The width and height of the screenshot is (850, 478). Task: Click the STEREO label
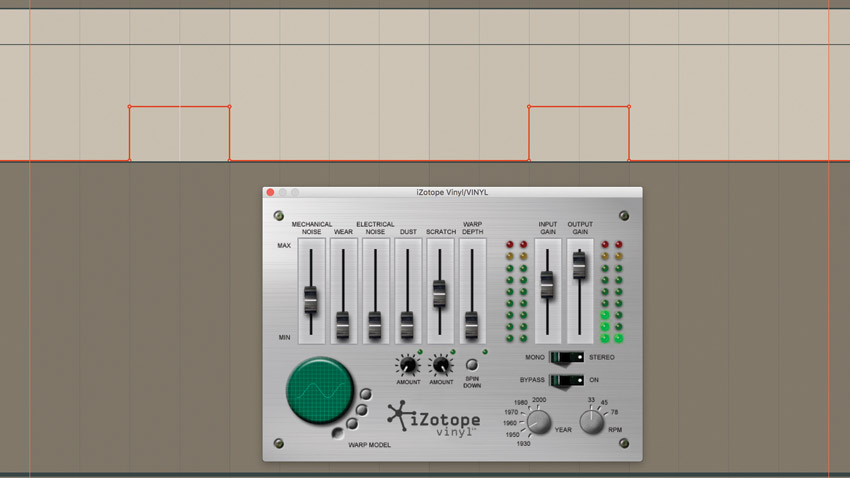602,358
